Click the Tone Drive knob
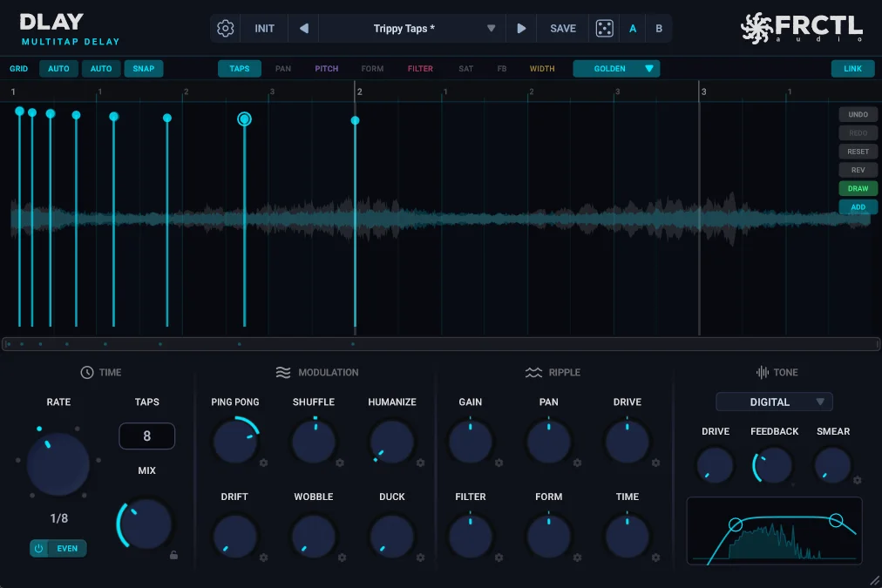This screenshot has width=882, height=588. (715, 466)
